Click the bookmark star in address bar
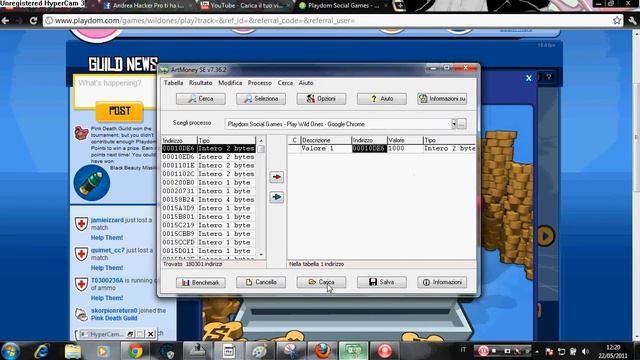This screenshot has height=360, width=640. 617,20
